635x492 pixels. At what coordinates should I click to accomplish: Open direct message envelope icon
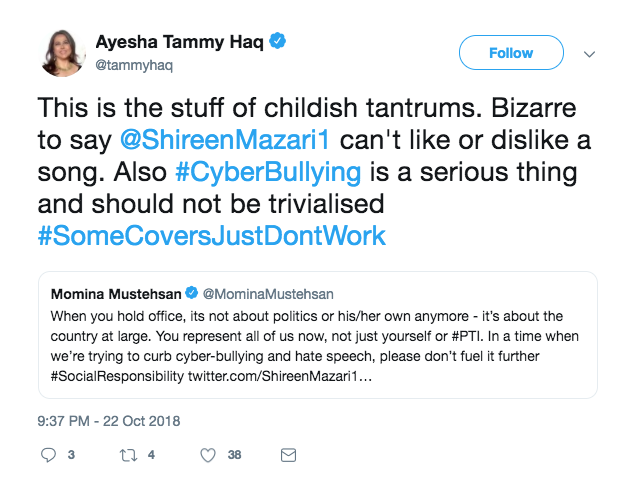[x=288, y=455]
